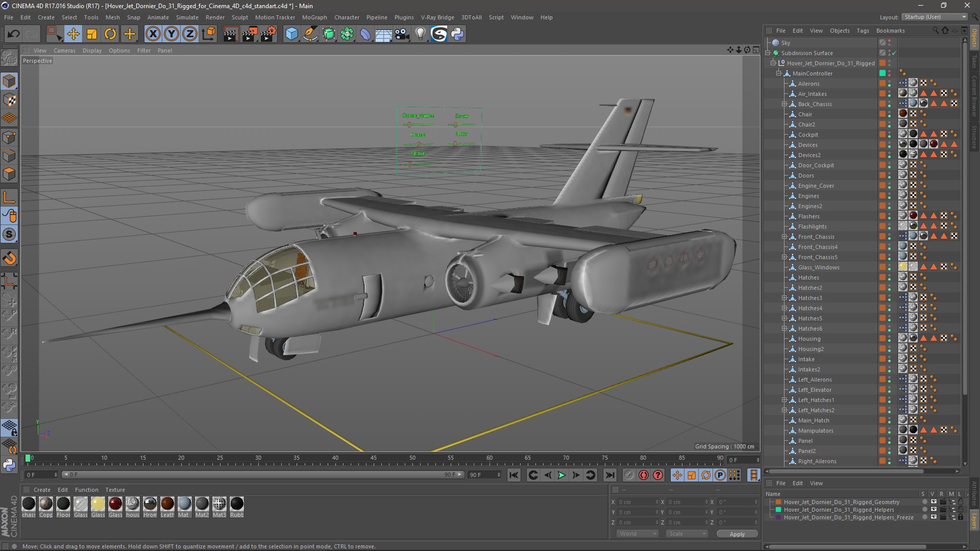
Task: Click the timeline at frame 45
Action: click(374, 459)
